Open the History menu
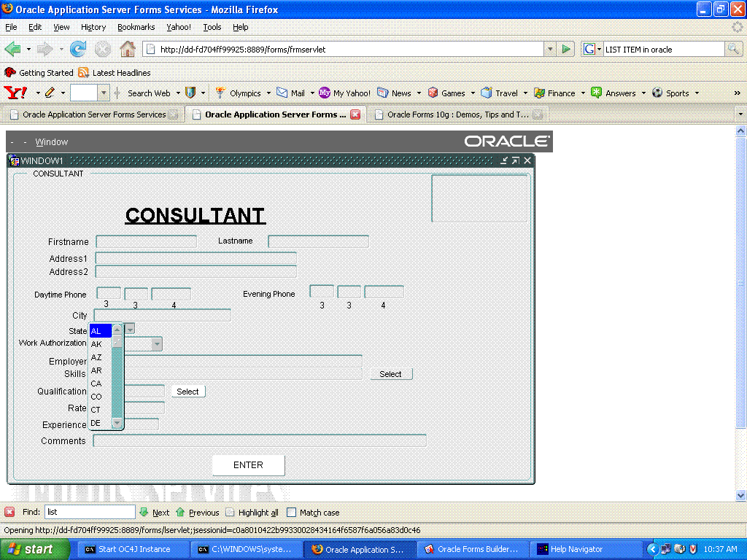Image resolution: width=747 pixels, height=560 pixels. point(93,27)
